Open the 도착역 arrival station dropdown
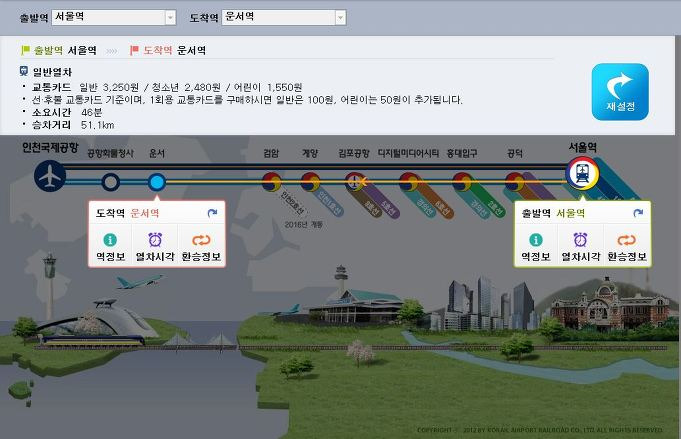 tap(284, 17)
